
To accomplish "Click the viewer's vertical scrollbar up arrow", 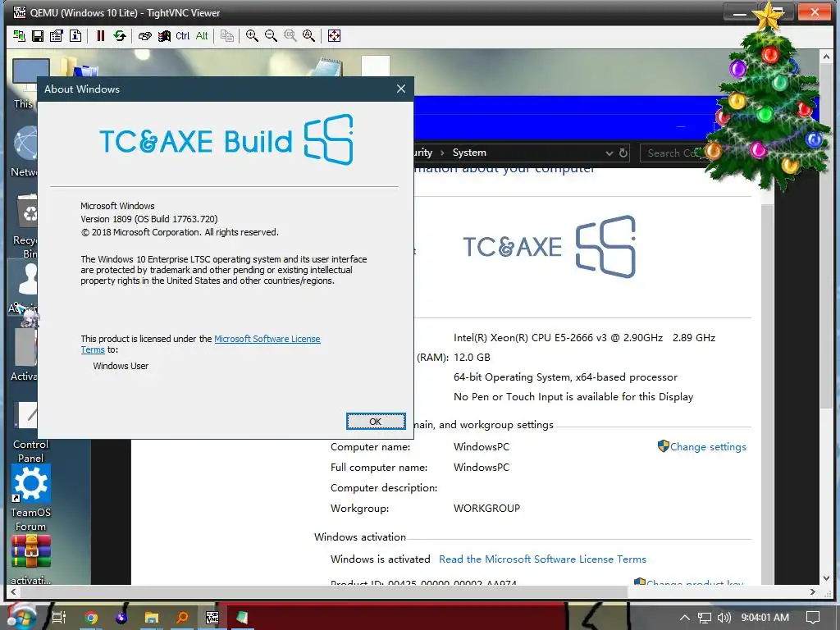I will coord(826,56).
